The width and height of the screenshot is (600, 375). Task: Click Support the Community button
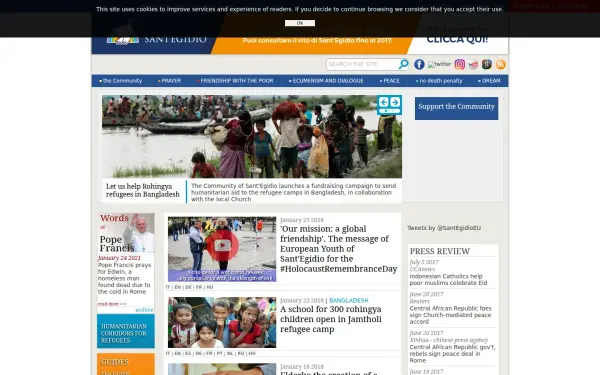(x=457, y=108)
